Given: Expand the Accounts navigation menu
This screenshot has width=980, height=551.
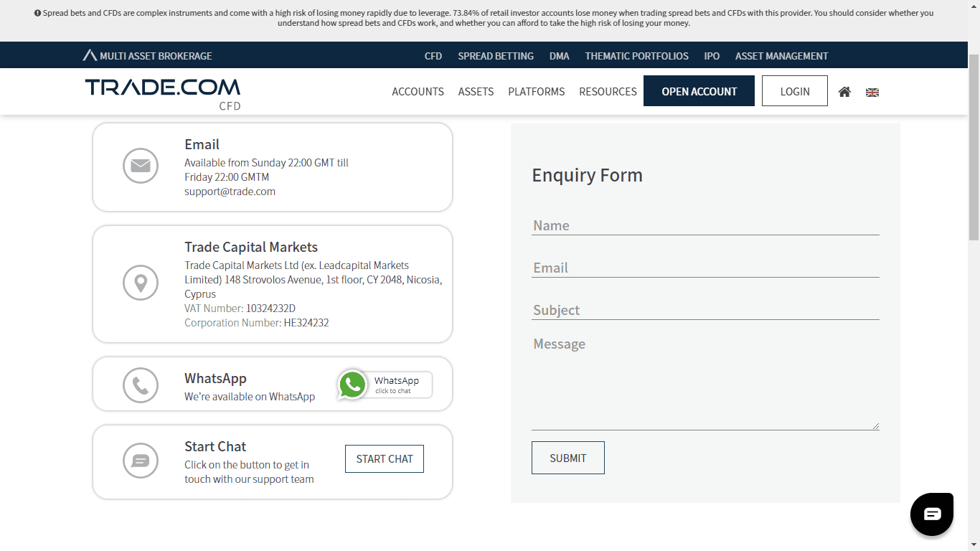Looking at the screenshot, I should (x=418, y=92).
